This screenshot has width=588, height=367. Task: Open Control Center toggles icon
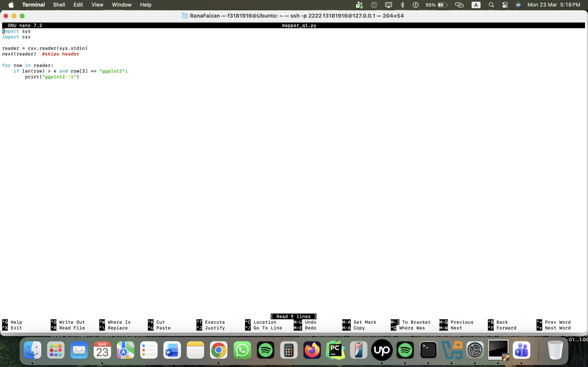tap(505, 5)
